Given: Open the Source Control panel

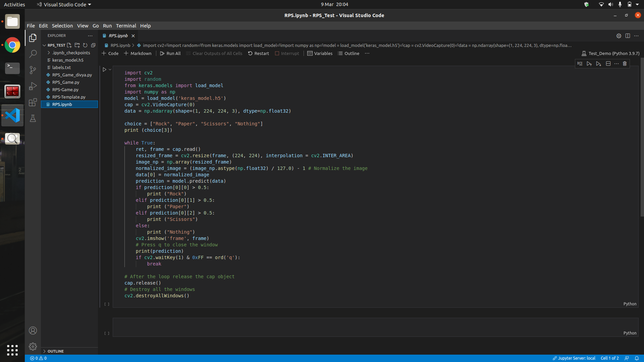Looking at the screenshot, I should (33, 70).
